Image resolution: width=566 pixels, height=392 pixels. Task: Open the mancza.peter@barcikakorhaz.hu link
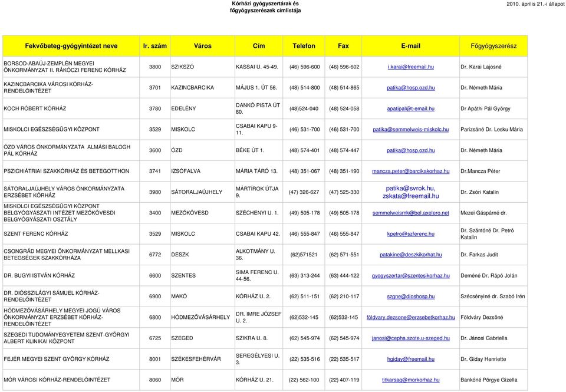click(411, 171)
